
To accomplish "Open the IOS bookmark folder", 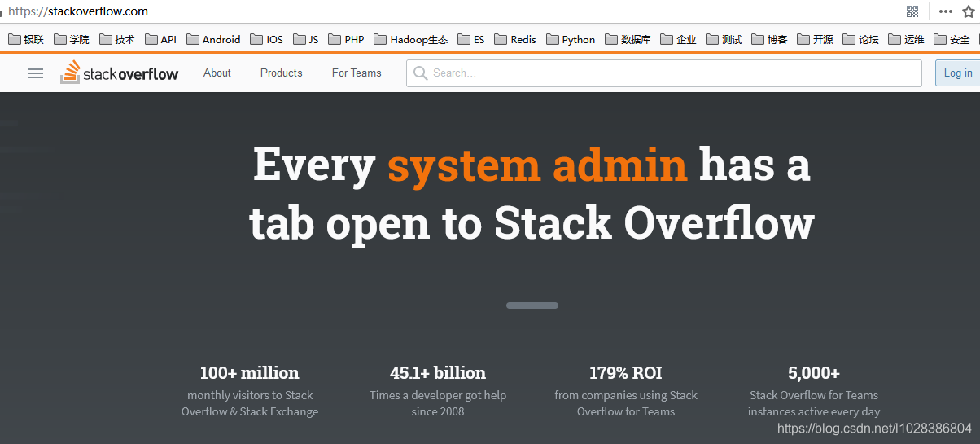I will click(267, 39).
